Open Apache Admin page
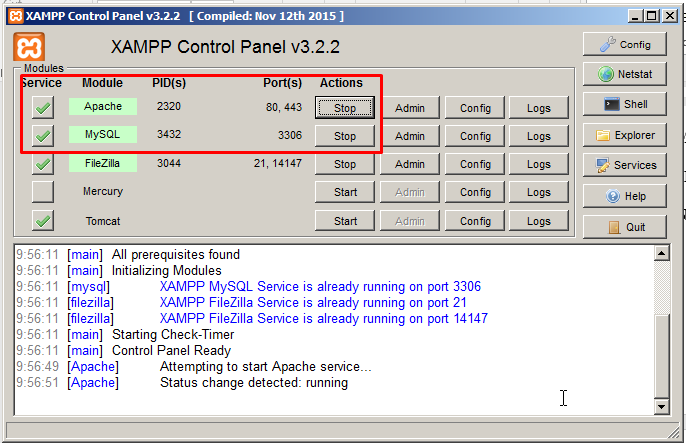 point(410,108)
